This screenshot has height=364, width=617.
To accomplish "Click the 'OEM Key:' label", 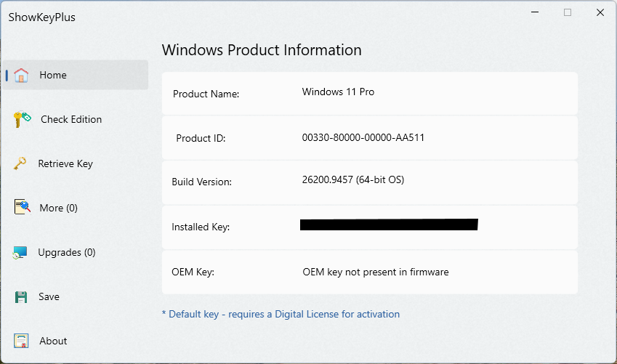I will [x=193, y=272].
